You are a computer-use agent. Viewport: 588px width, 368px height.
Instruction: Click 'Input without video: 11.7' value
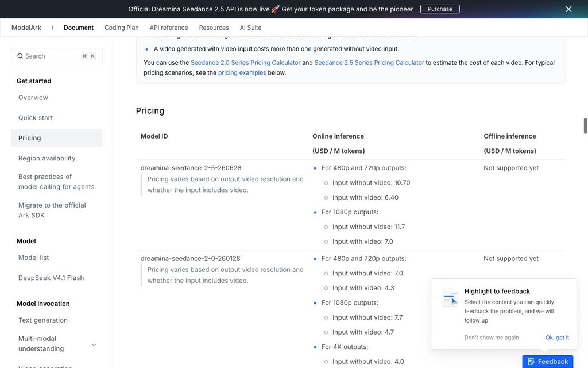pyautogui.click(x=369, y=227)
